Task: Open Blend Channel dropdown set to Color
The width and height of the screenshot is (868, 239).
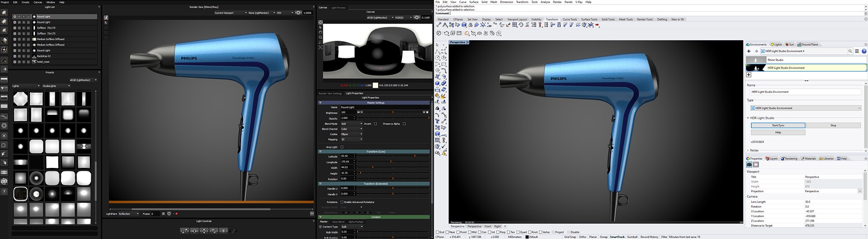Action: 351,129
